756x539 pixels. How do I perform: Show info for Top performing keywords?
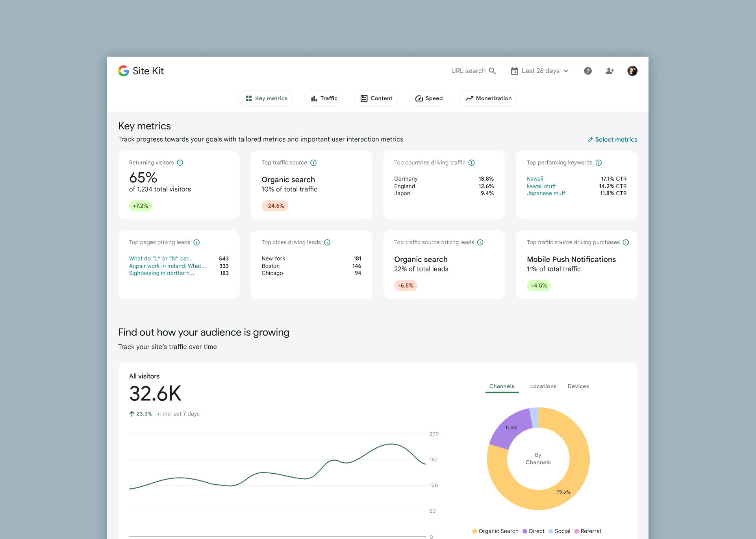point(598,162)
